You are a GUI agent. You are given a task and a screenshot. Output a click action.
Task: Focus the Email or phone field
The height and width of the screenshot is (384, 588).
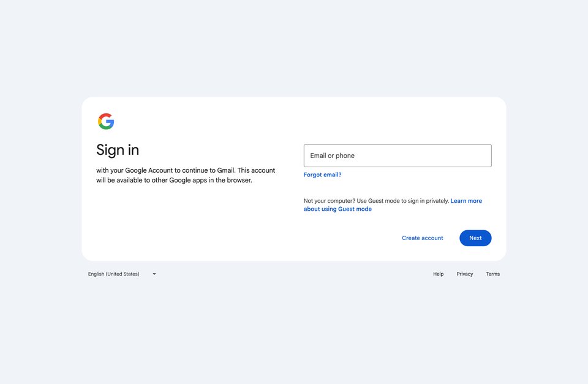point(398,156)
